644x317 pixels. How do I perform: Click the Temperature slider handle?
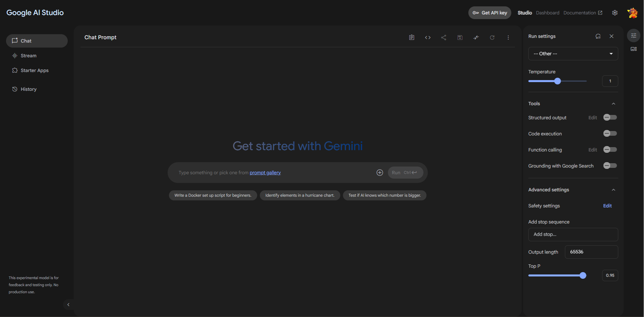point(557,81)
